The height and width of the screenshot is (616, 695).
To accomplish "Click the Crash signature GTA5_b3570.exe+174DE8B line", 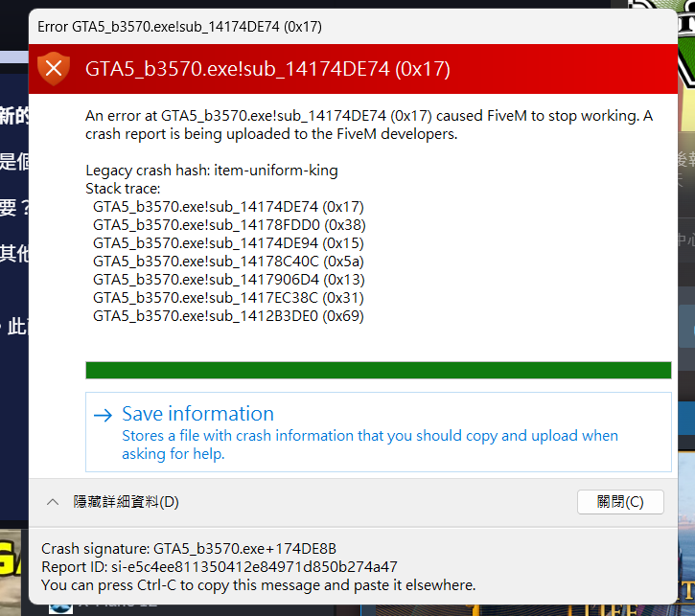I will [x=189, y=549].
